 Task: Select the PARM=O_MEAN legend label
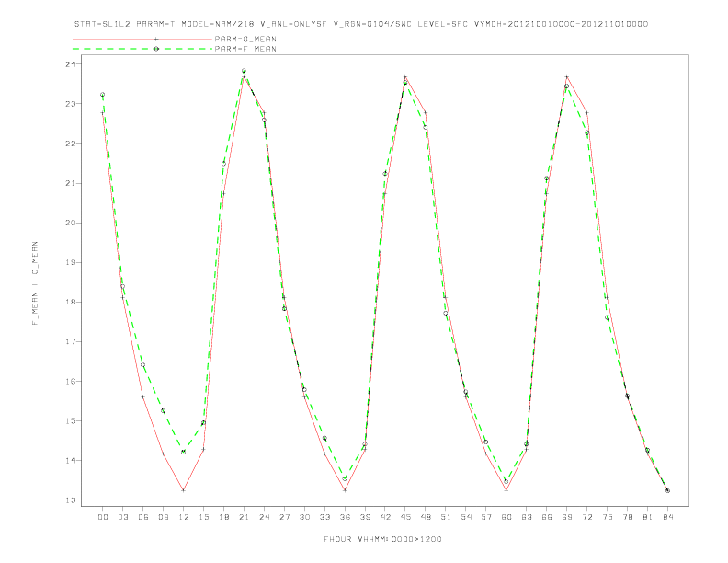pyautogui.click(x=245, y=39)
